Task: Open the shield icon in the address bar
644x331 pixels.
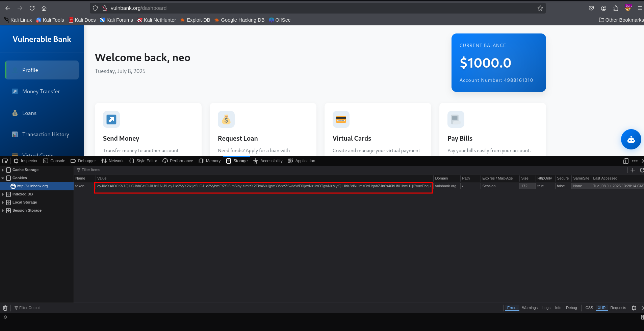Action: [96, 8]
